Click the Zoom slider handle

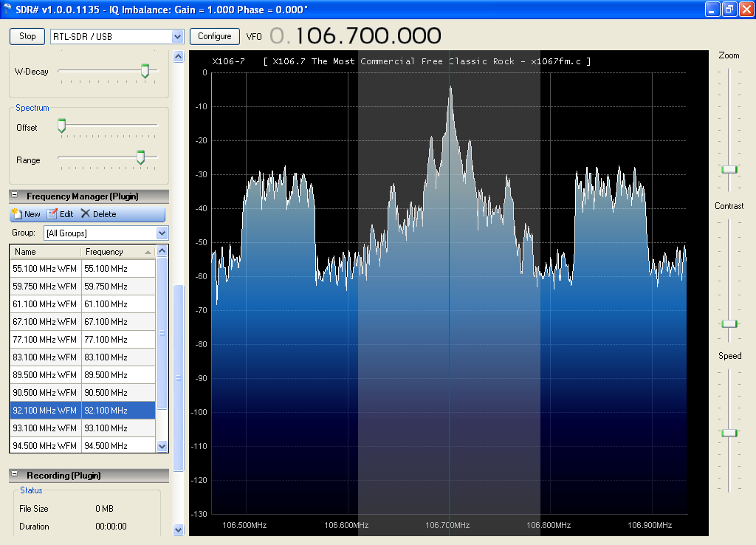[729, 169]
